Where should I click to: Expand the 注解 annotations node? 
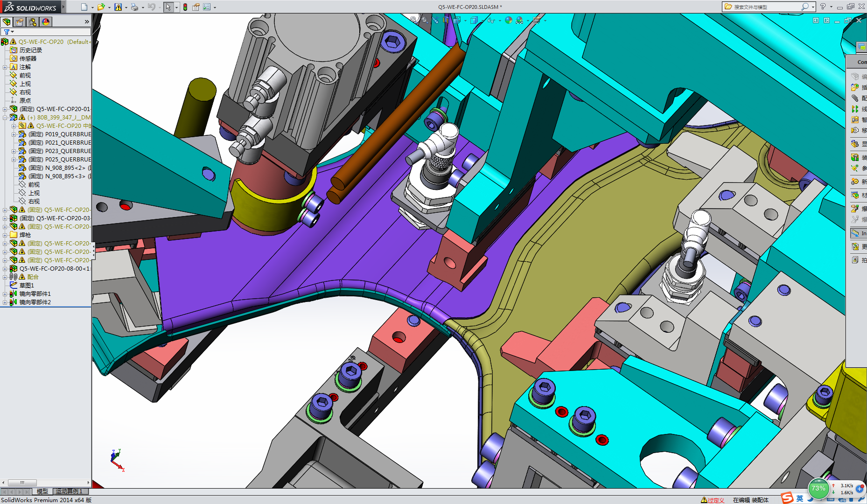coord(5,67)
